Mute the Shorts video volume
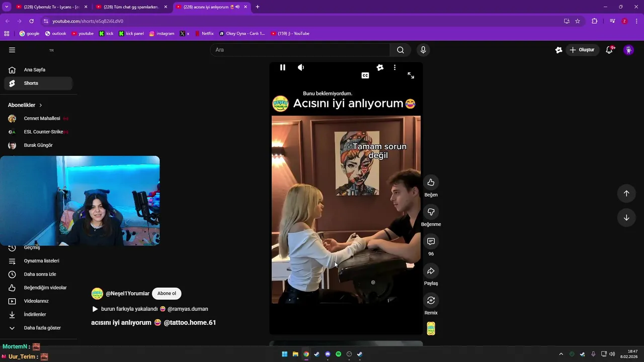The width and height of the screenshot is (644, 362). click(301, 67)
